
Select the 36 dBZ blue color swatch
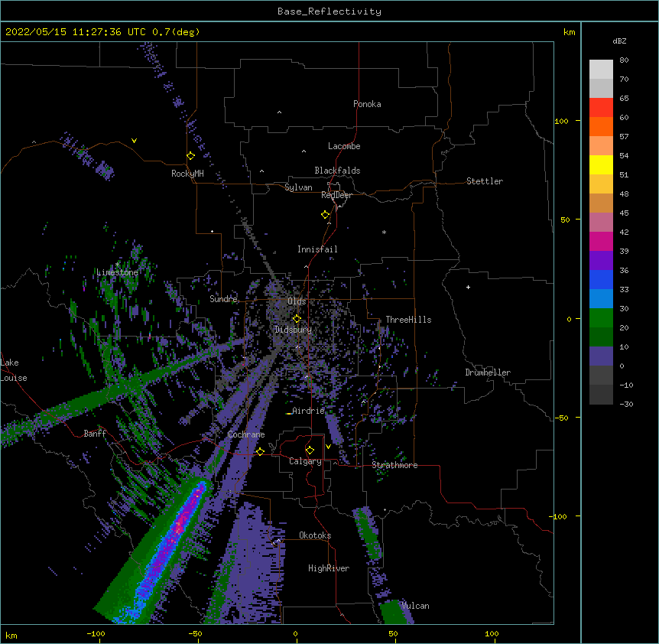pos(601,279)
